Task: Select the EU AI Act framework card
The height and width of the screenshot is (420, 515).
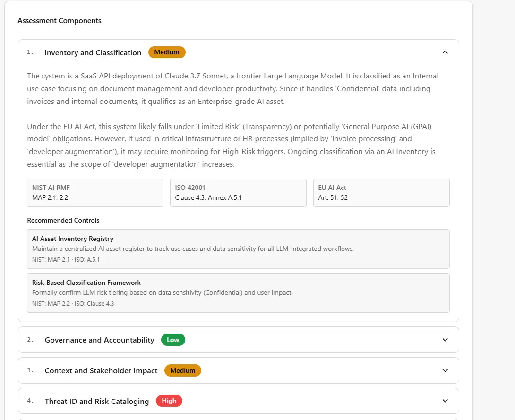Action: (381, 193)
